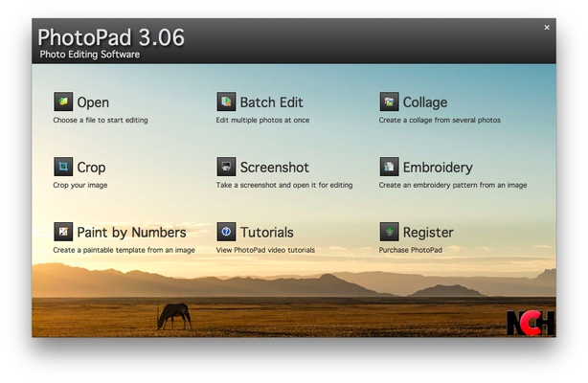Select the Paint by Numbers title label
588x383 pixels.
(x=131, y=233)
